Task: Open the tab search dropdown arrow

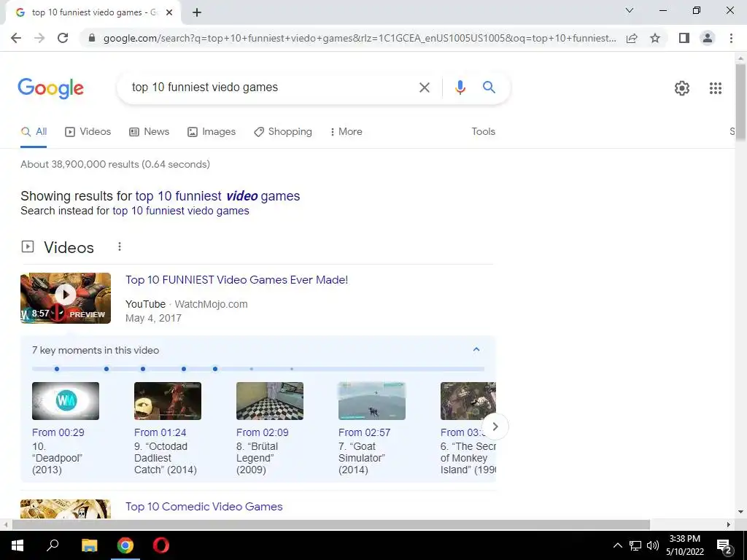Action: (630, 10)
